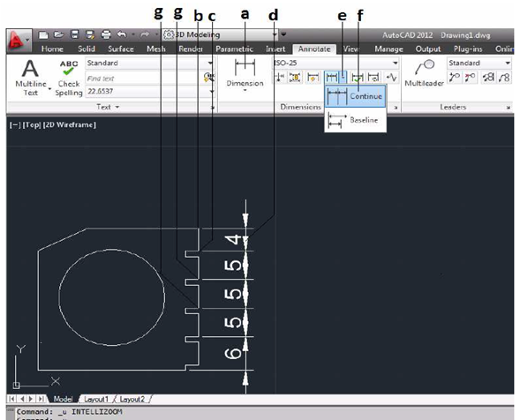Switch to the Parametric ribbon tab
Image resolution: width=520 pixels, height=420 pixels.
[234, 49]
